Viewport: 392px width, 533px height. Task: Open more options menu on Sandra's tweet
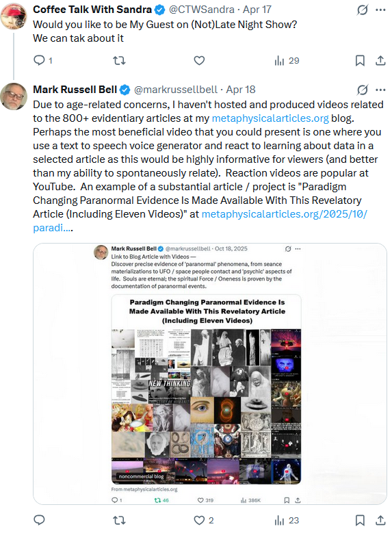(380, 10)
